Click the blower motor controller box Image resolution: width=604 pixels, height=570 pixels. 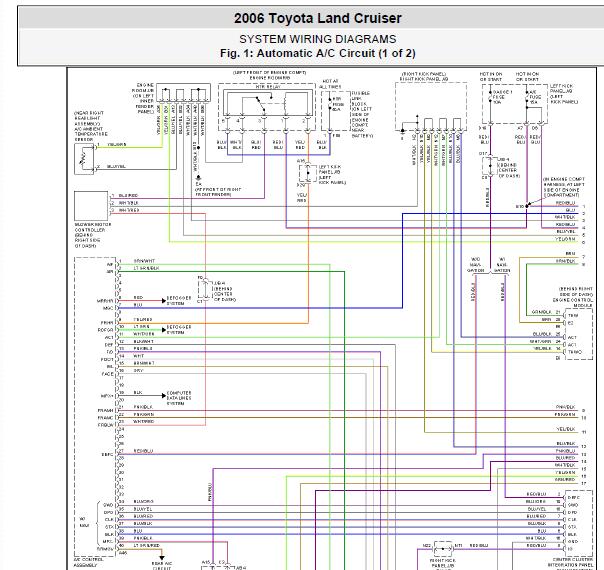pyautogui.click(x=91, y=206)
